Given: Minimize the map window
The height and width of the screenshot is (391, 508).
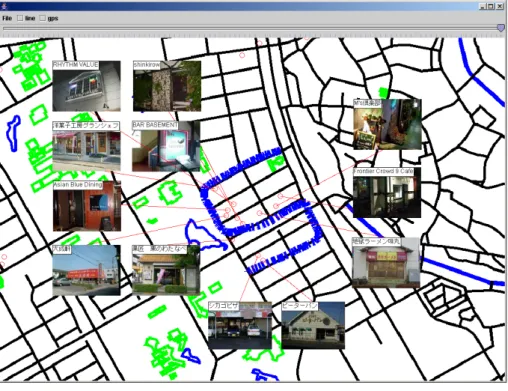Looking at the screenshot, I should (482, 6).
